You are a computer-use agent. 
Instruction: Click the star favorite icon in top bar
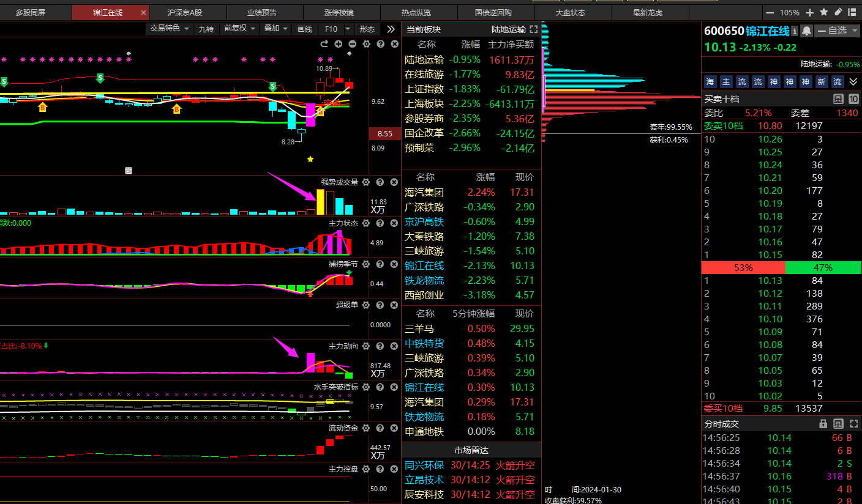click(824, 12)
